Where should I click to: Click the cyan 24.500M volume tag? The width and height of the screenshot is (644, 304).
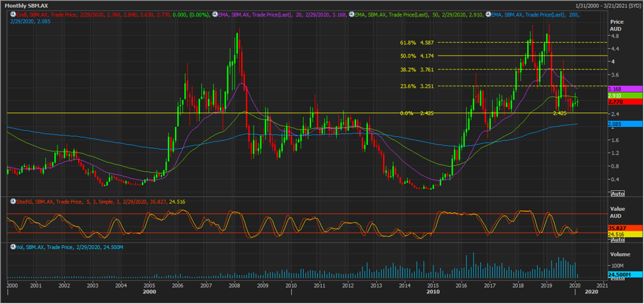click(x=625, y=274)
